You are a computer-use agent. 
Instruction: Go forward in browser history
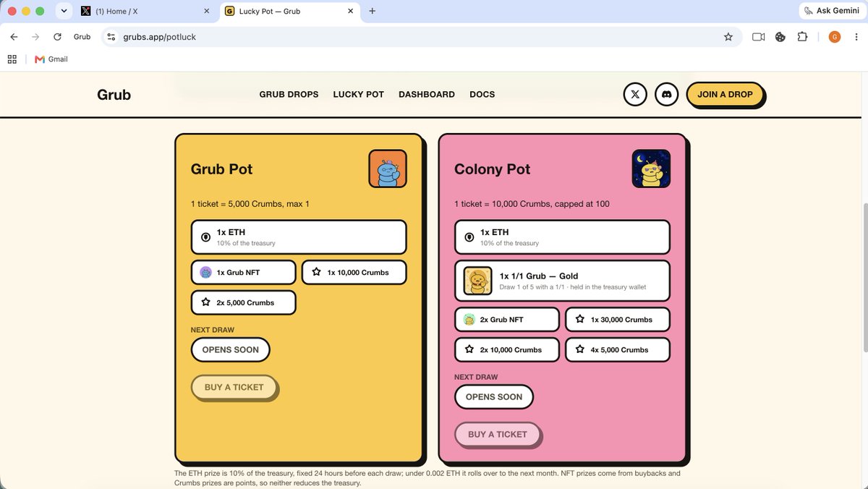(x=35, y=37)
